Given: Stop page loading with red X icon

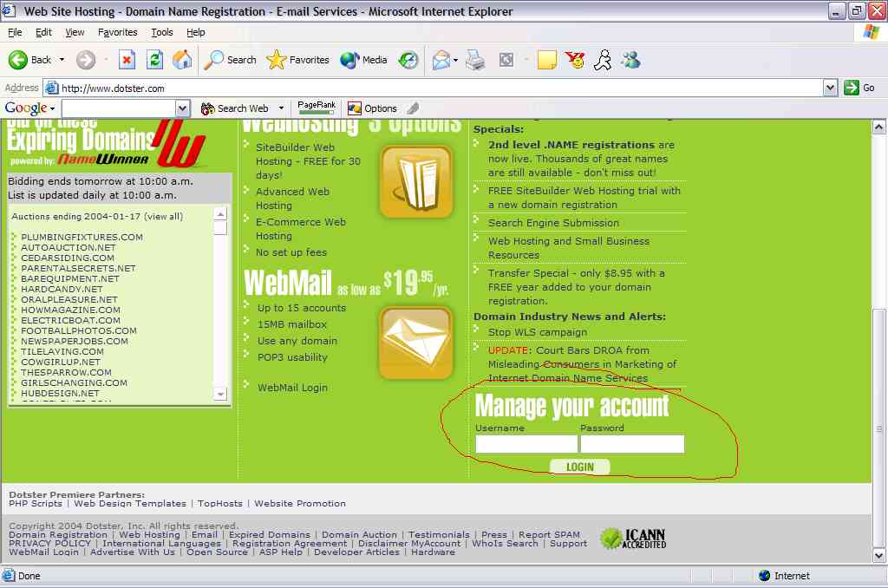Looking at the screenshot, I should tap(127, 60).
